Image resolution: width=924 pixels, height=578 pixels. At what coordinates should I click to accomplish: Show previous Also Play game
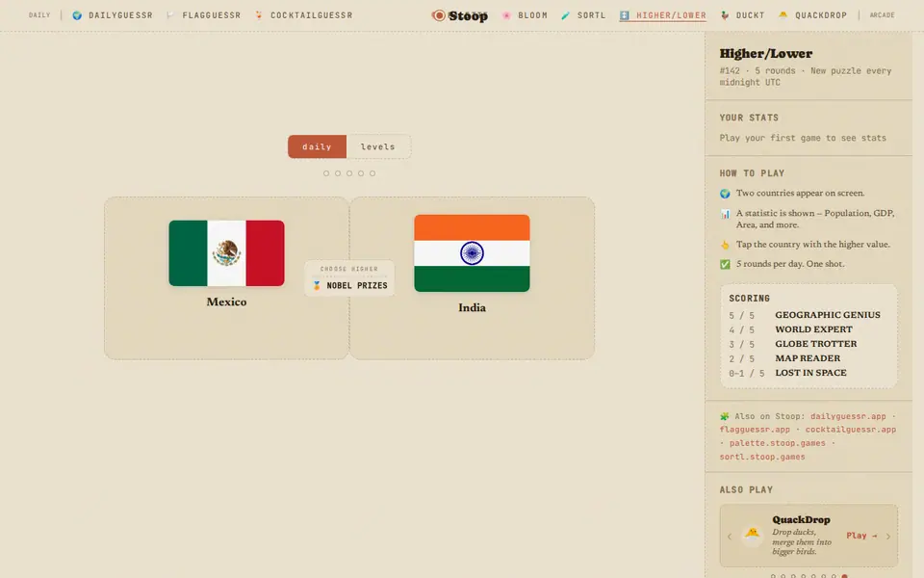click(x=730, y=537)
